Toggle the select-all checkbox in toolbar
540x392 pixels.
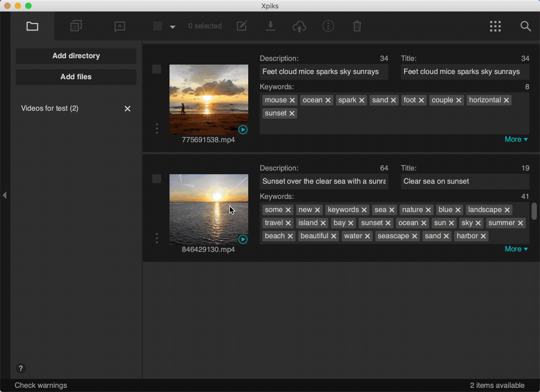tap(157, 26)
